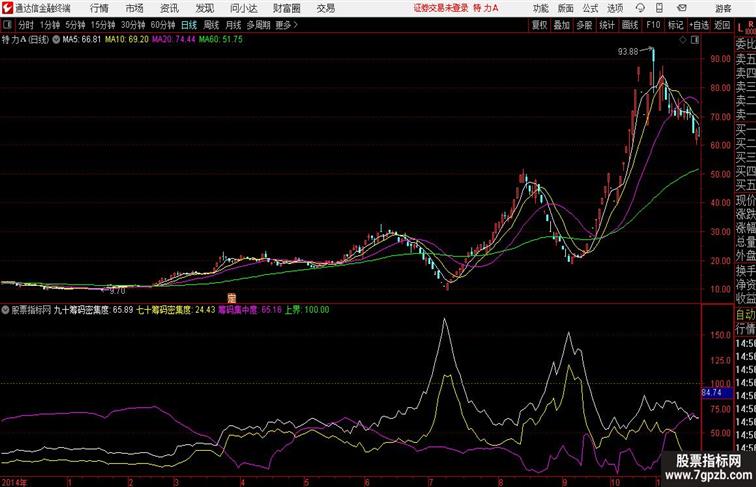Image resolution: width=756 pixels, height=487 pixels.
Task: Open the 市场 menu
Action: [134, 8]
